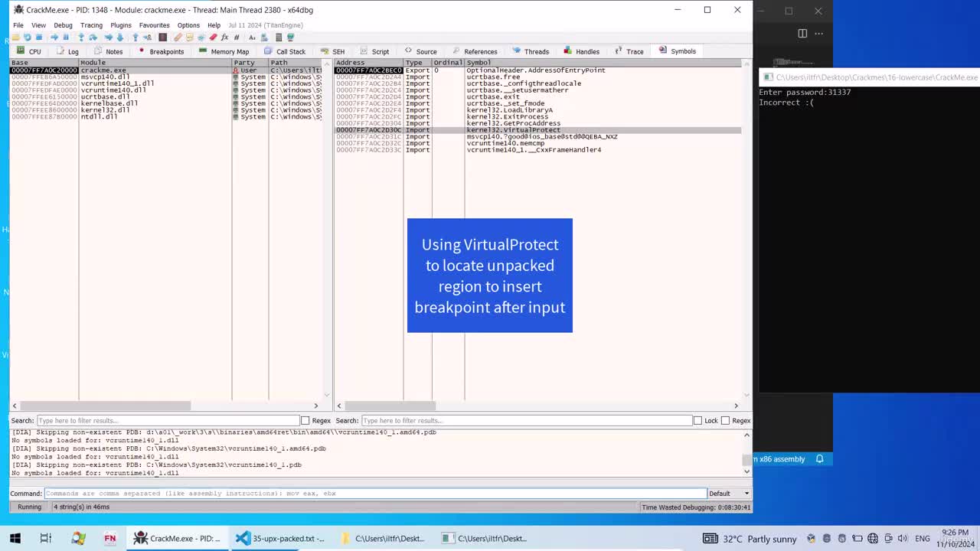Expand the Tracing menu
The image size is (980, 551).
pyautogui.click(x=91, y=25)
